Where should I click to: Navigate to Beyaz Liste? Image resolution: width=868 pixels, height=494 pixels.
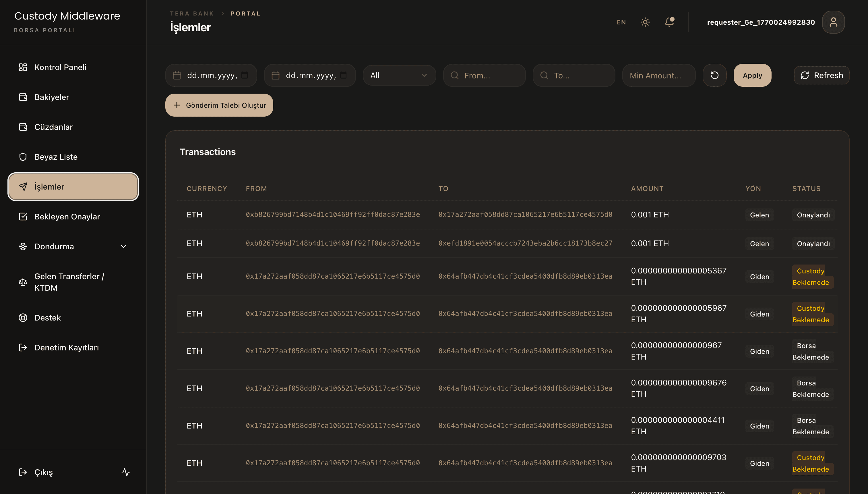pos(73,157)
